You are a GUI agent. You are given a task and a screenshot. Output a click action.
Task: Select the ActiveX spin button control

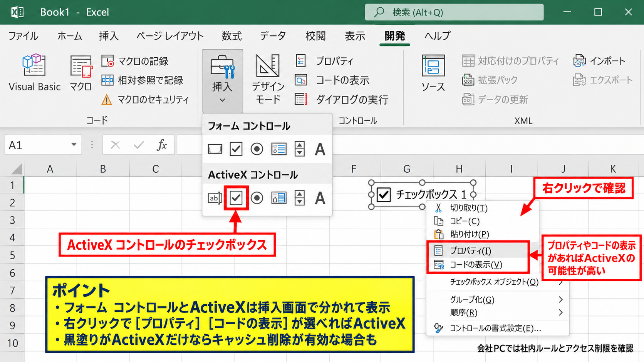coord(300,198)
